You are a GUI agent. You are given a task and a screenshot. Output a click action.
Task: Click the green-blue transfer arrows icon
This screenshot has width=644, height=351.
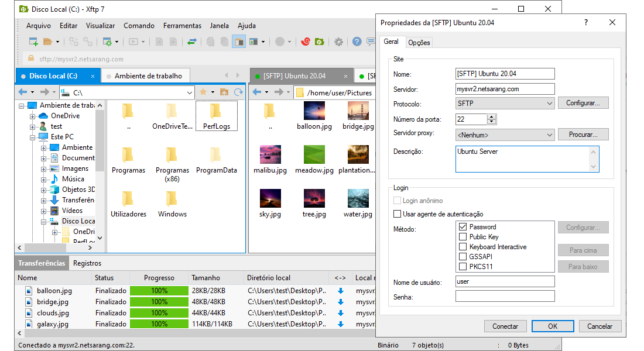(192, 42)
